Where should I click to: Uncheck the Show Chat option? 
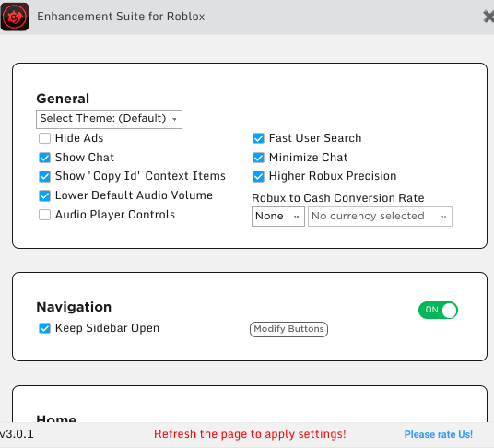coord(44,158)
